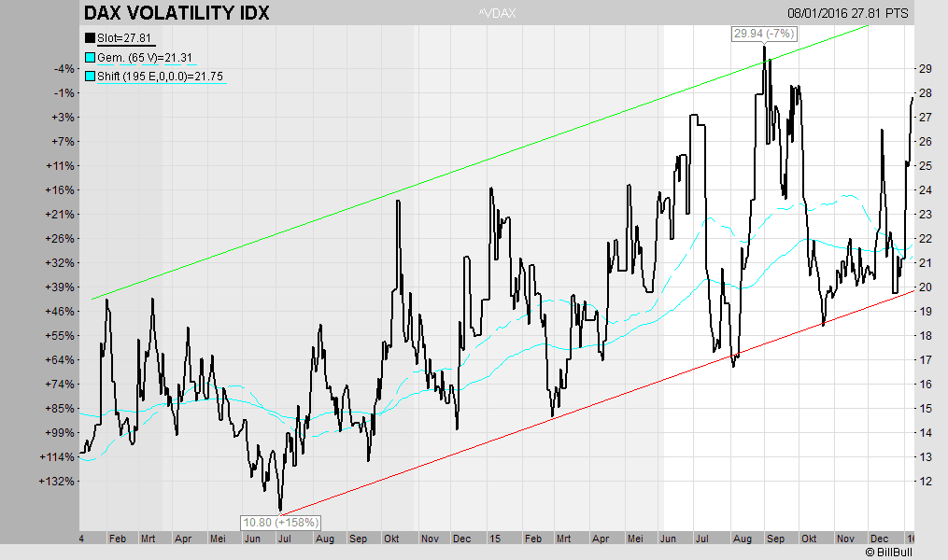Click the first 'Dec' label on time axis
Image resolution: width=948 pixels, height=560 pixels.
click(462, 539)
